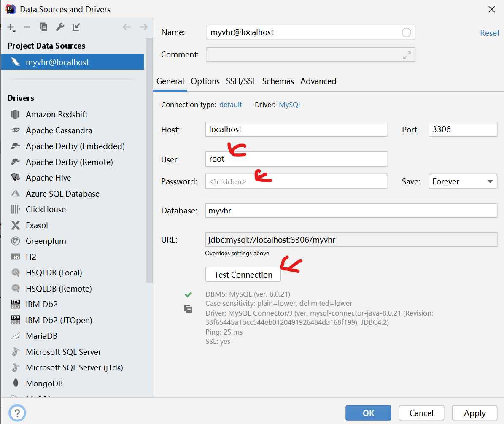Go back with the left arrow
504x424 pixels.
point(127,27)
